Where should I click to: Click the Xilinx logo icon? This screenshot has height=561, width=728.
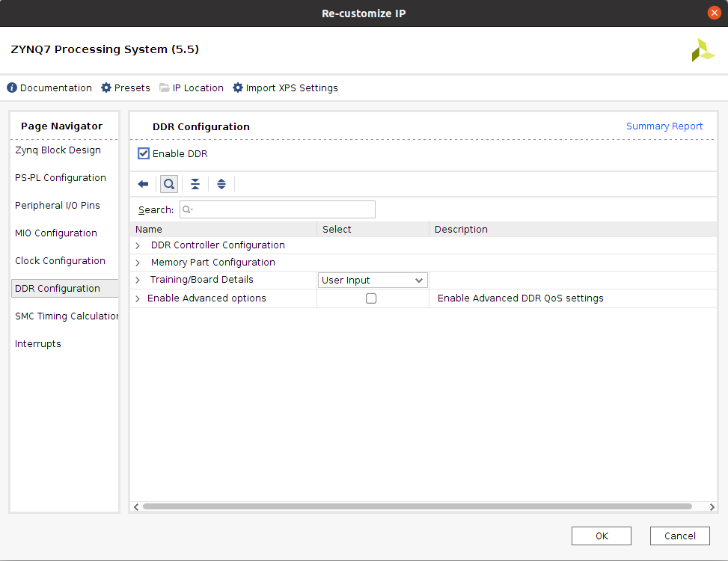(x=703, y=50)
